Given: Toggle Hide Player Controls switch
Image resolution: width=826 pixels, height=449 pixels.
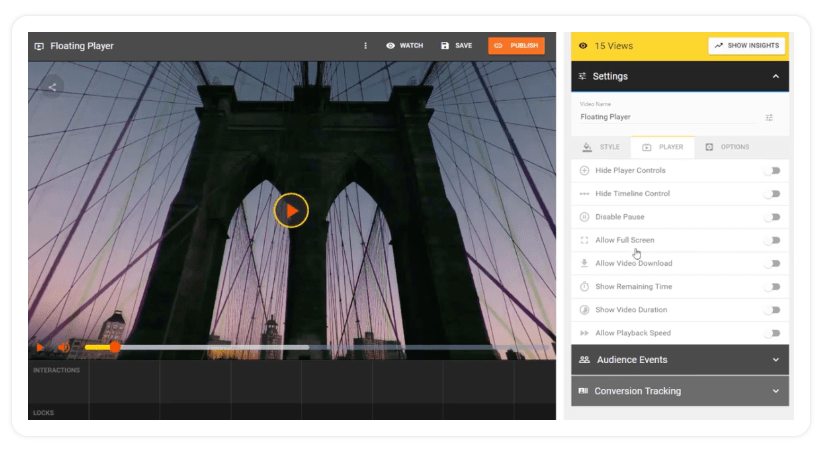Looking at the screenshot, I should [x=772, y=171].
